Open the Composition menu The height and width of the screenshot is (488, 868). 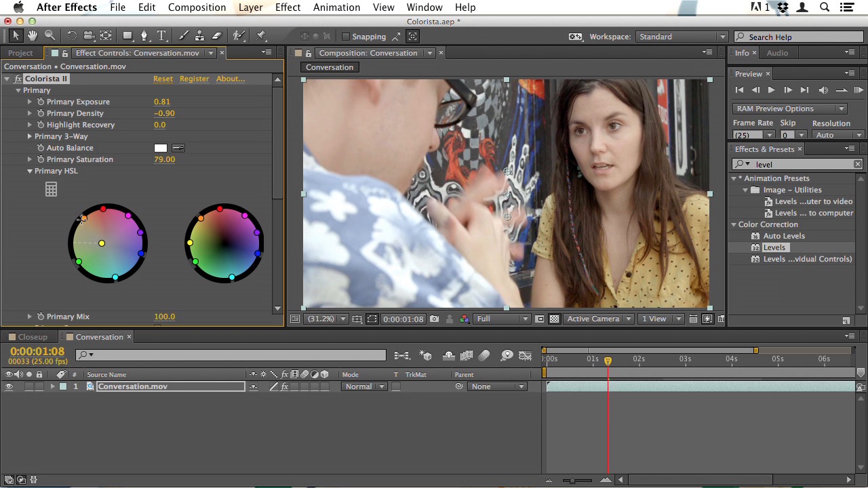tap(197, 7)
